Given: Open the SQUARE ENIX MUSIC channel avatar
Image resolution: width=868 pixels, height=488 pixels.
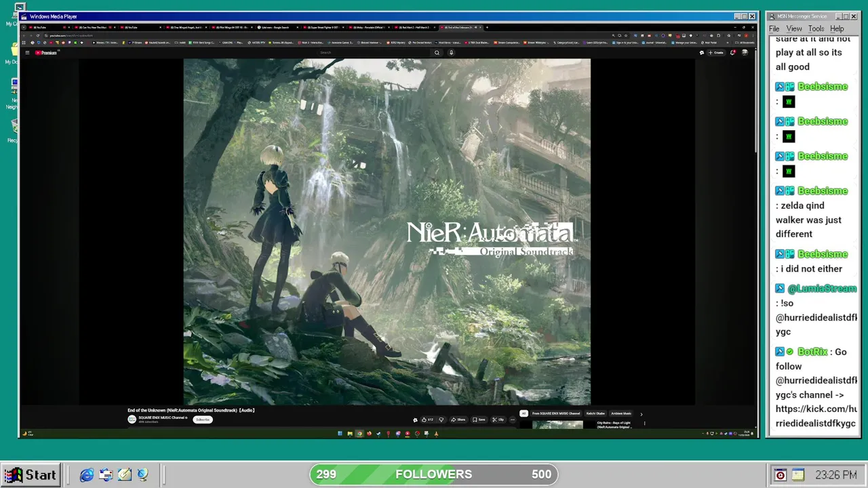Looking at the screenshot, I should [132, 420].
